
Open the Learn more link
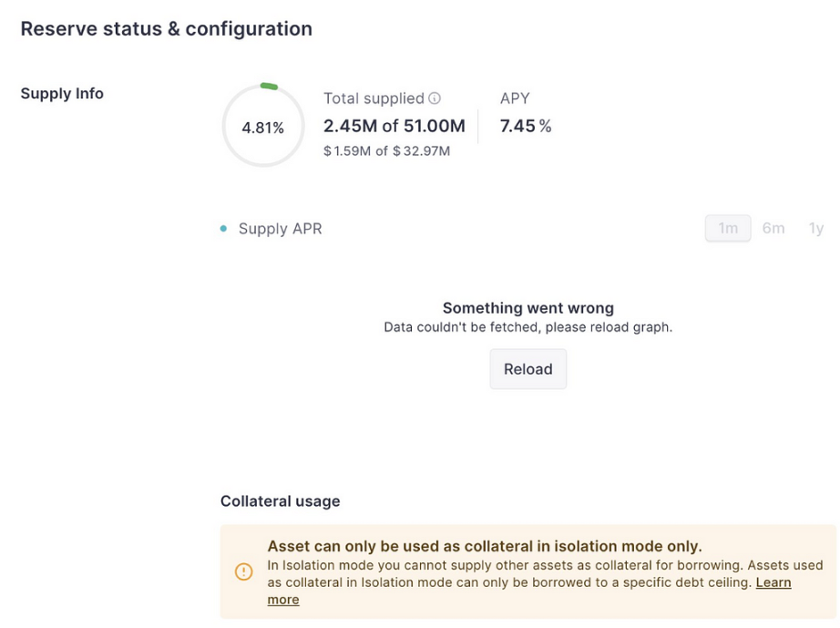[x=529, y=591]
